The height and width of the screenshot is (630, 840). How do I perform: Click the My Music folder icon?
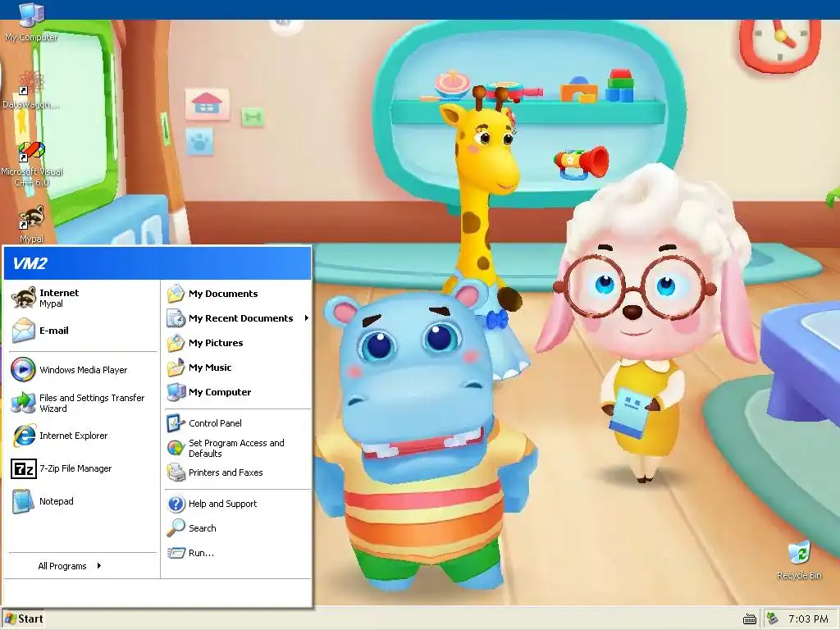[x=176, y=367]
